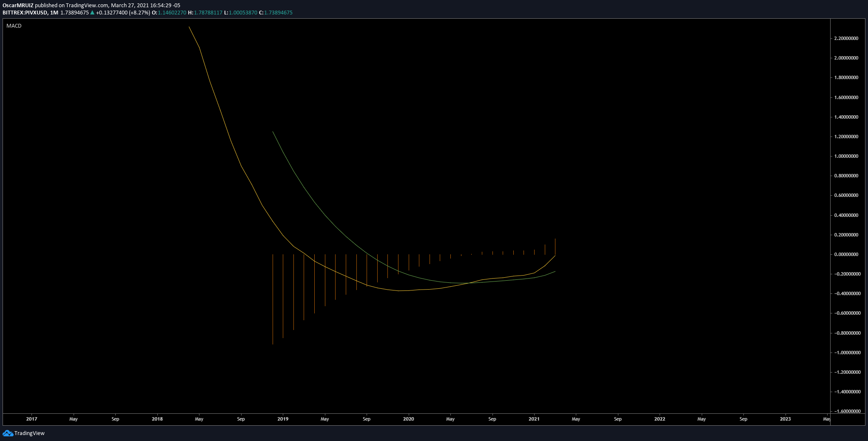Click the 2022 time axis label
Viewport: 868px width, 441px height.
pos(660,419)
